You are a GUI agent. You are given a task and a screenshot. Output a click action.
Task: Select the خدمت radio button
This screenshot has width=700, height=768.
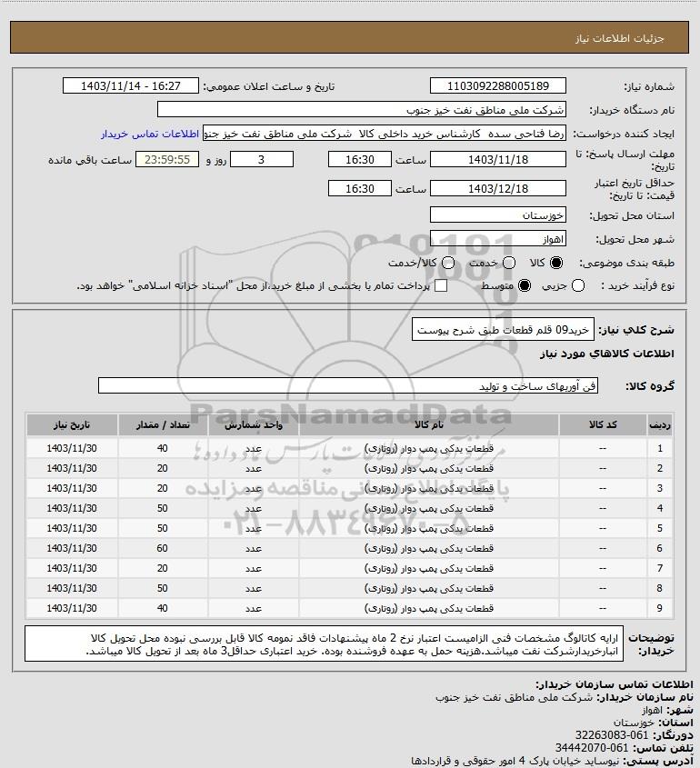pos(509,263)
